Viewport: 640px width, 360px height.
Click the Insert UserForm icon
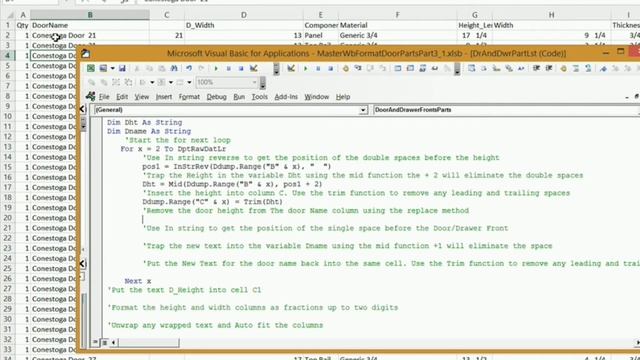point(103,68)
